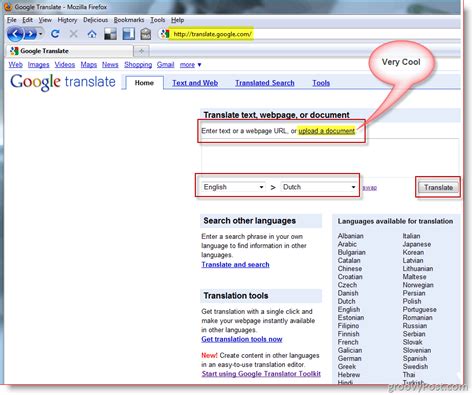Click the Images link
This screenshot has height=395, width=474.
click(x=38, y=65)
